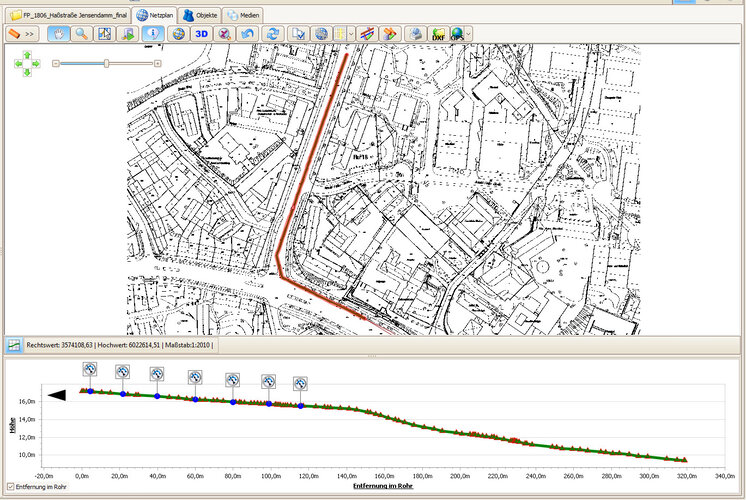Click the blue info tool icon
Image resolution: width=746 pixels, height=500 pixels.
pos(154,33)
